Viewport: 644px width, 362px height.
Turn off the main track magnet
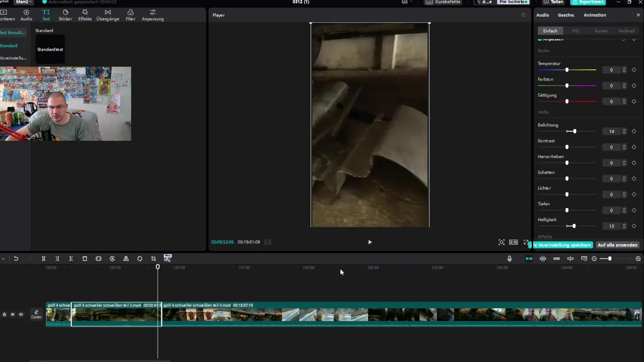pos(529,258)
